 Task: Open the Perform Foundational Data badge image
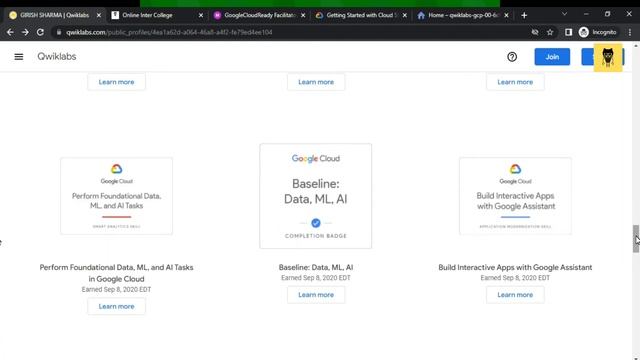tap(116, 196)
